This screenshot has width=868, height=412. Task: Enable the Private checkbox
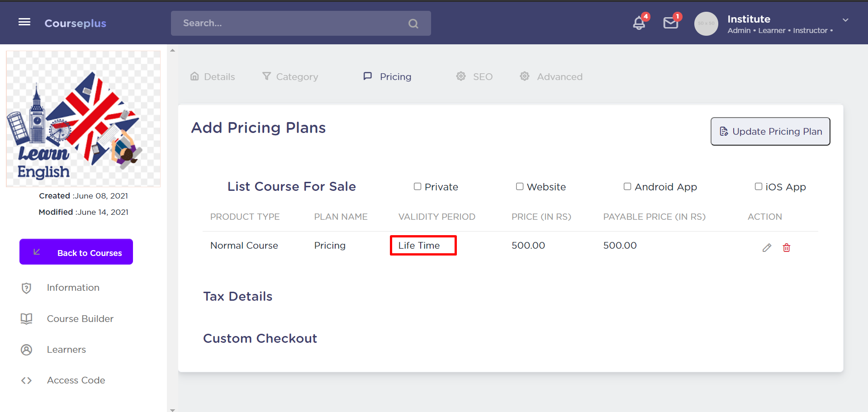click(417, 186)
